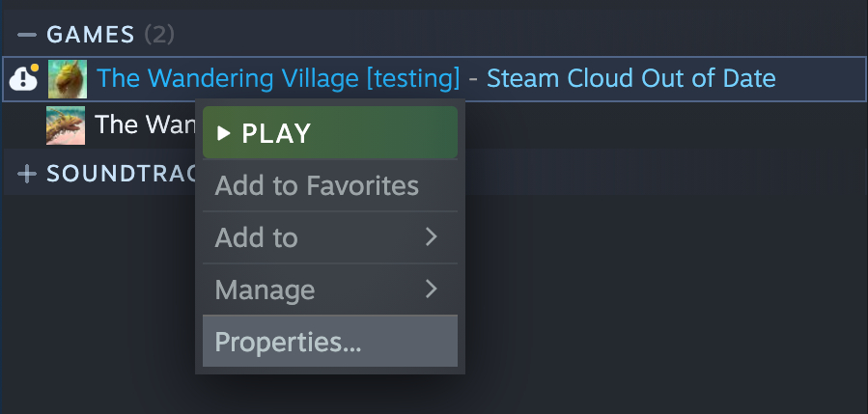868x414 pixels.
Task: Open the Add to submenu
Action: (330, 237)
